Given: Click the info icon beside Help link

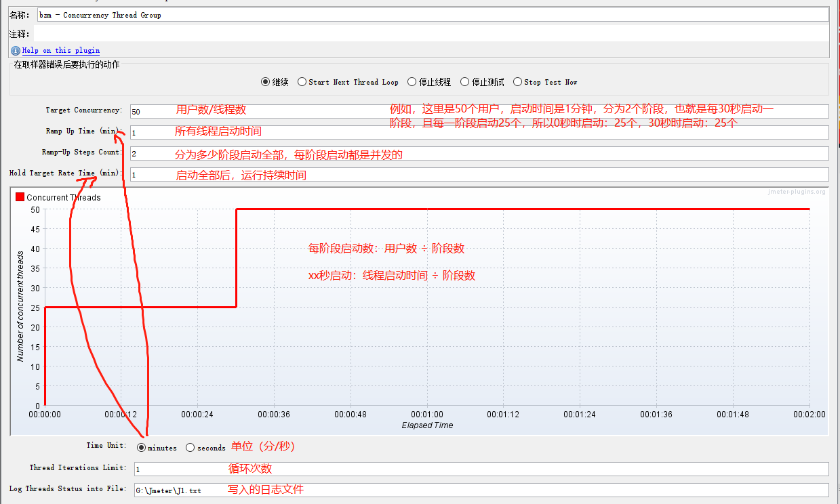Looking at the screenshot, I should pyautogui.click(x=16, y=50).
